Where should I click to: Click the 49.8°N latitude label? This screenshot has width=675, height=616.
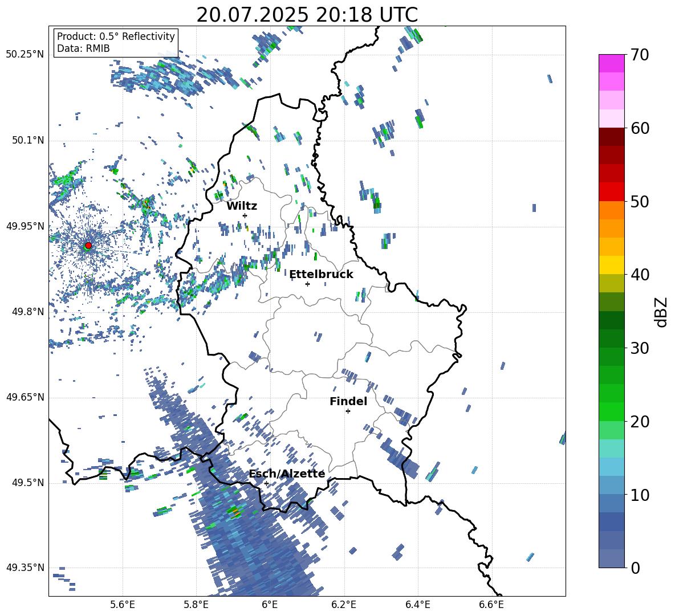(27, 312)
